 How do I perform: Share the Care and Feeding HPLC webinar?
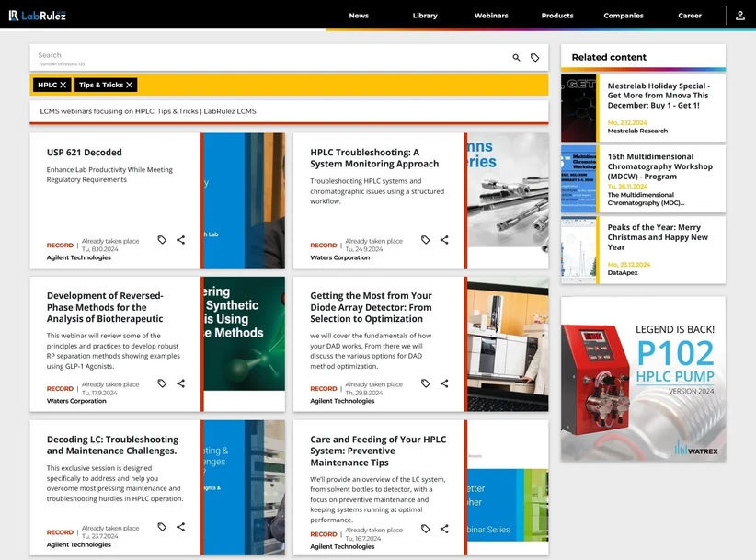point(444,529)
